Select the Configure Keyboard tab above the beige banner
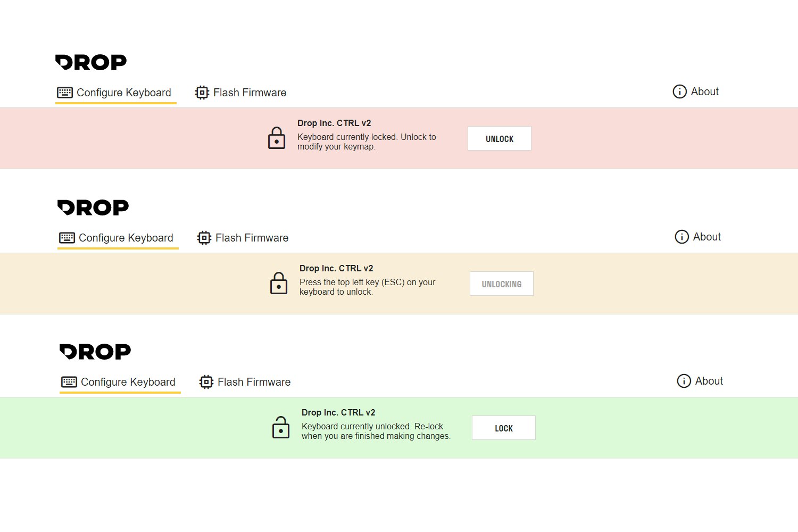 (126, 238)
